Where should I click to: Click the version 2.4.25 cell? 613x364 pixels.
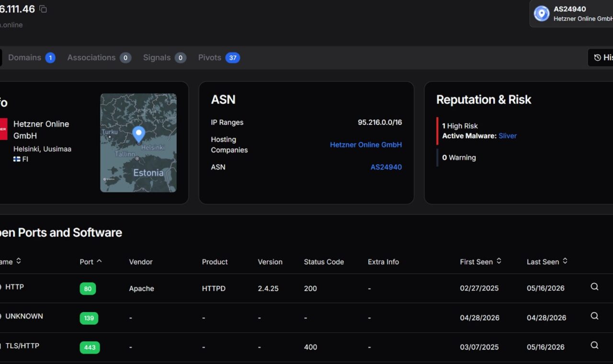tap(268, 288)
